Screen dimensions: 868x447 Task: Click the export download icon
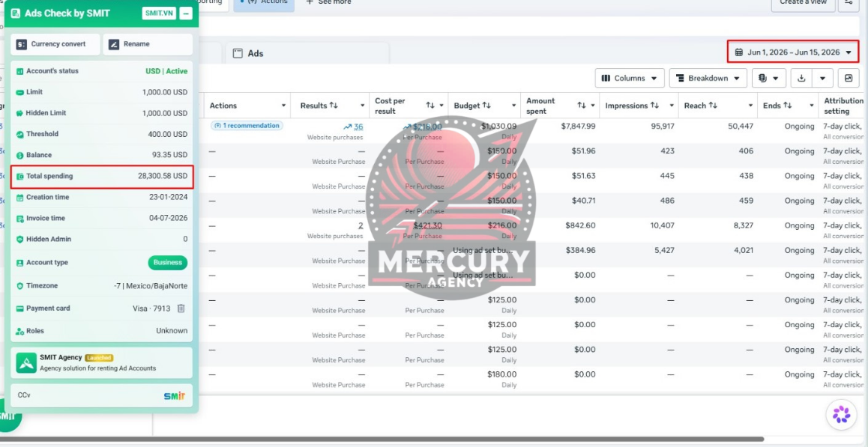click(x=801, y=78)
